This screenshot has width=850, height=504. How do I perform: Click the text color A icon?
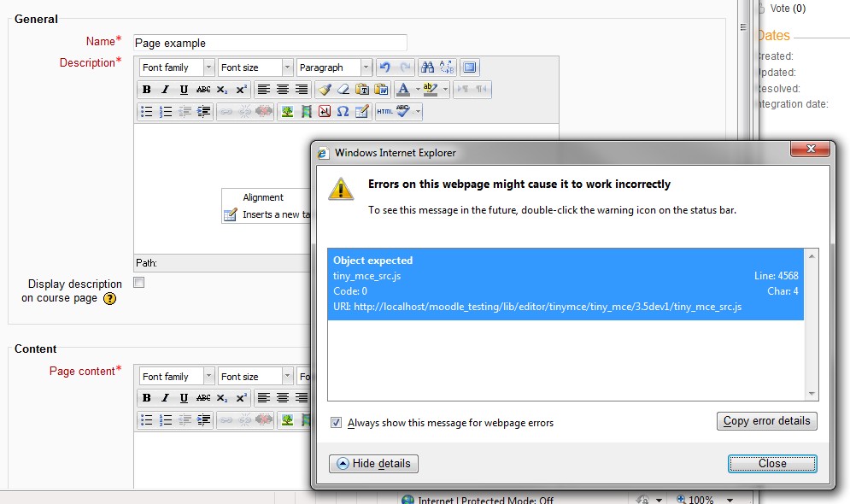[x=402, y=90]
